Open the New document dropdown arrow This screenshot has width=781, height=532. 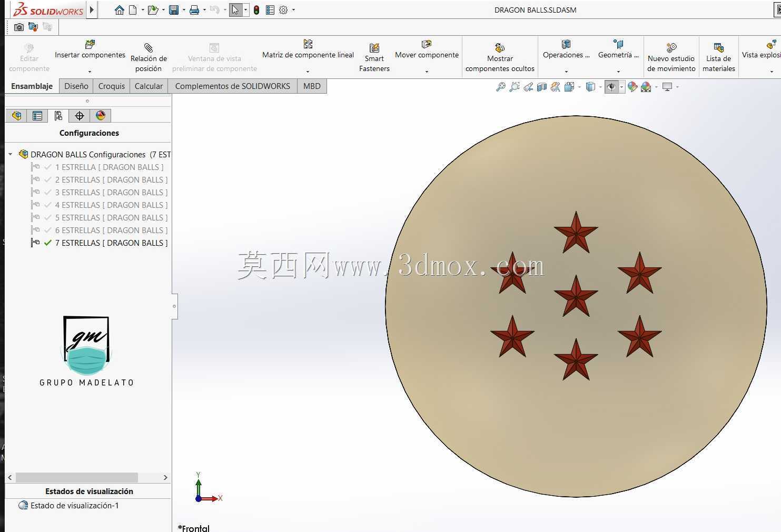[142, 10]
